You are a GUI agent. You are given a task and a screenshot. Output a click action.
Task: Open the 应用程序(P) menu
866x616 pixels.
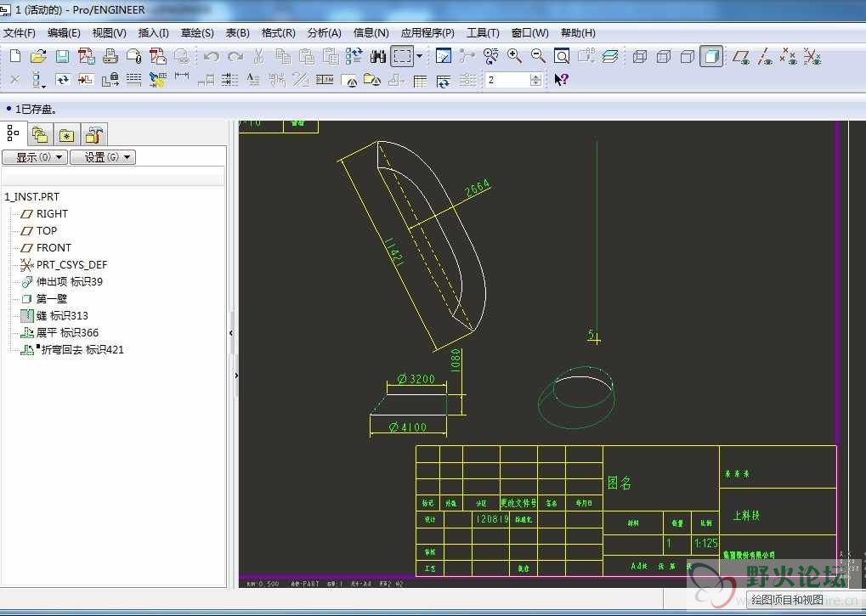[x=427, y=33]
